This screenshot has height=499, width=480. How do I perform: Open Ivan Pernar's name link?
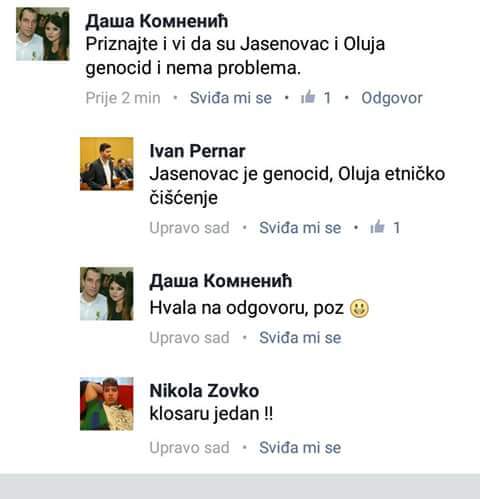coord(197,151)
